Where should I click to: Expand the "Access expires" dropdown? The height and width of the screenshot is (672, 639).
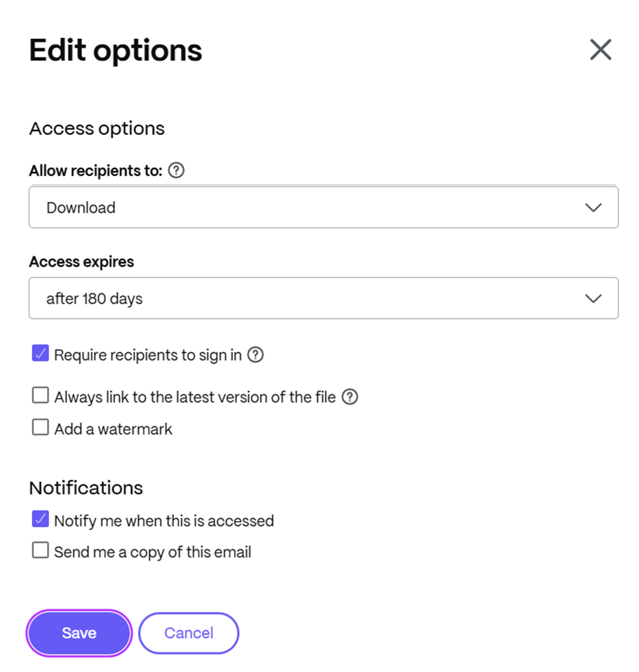click(324, 298)
